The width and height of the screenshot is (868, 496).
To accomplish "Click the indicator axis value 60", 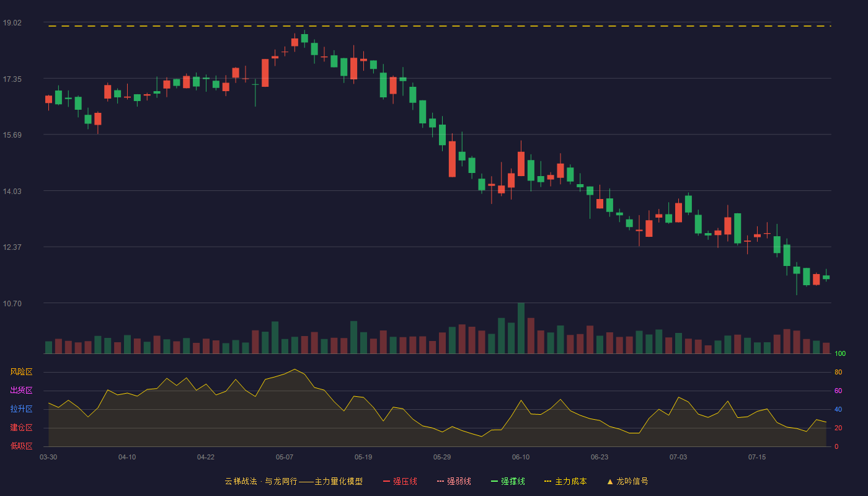I will (838, 391).
